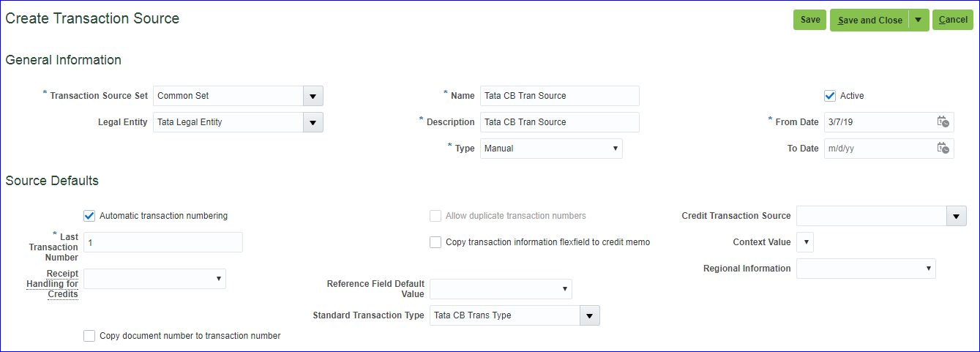The height and width of the screenshot is (352, 980).
Task: Click the Save button
Action: pos(809,20)
